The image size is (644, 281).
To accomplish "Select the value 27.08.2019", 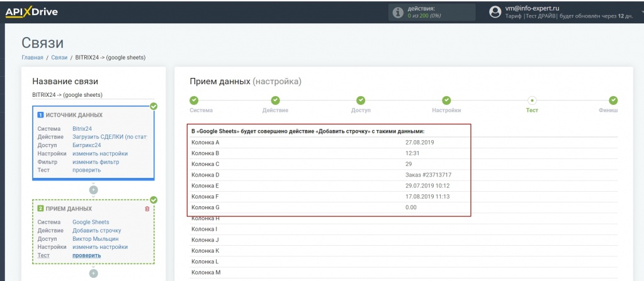I will [x=420, y=143].
